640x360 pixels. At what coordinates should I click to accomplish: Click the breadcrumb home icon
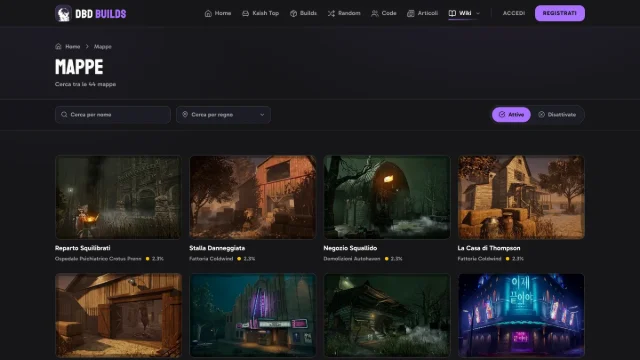click(58, 47)
